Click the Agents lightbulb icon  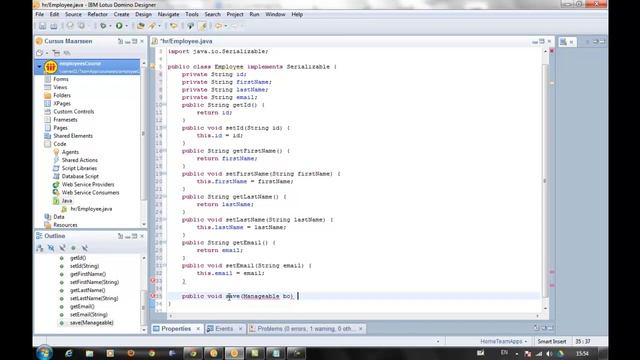coord(56,152)
